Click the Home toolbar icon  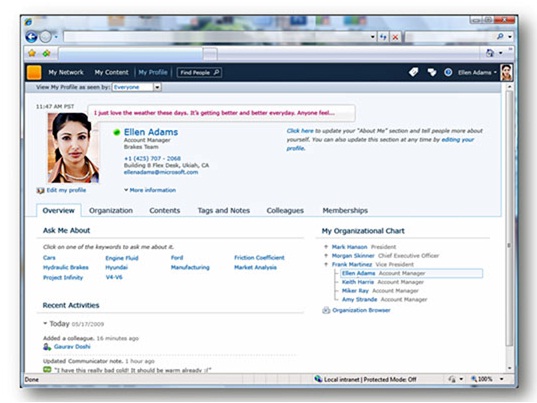[x=490, y=53]
